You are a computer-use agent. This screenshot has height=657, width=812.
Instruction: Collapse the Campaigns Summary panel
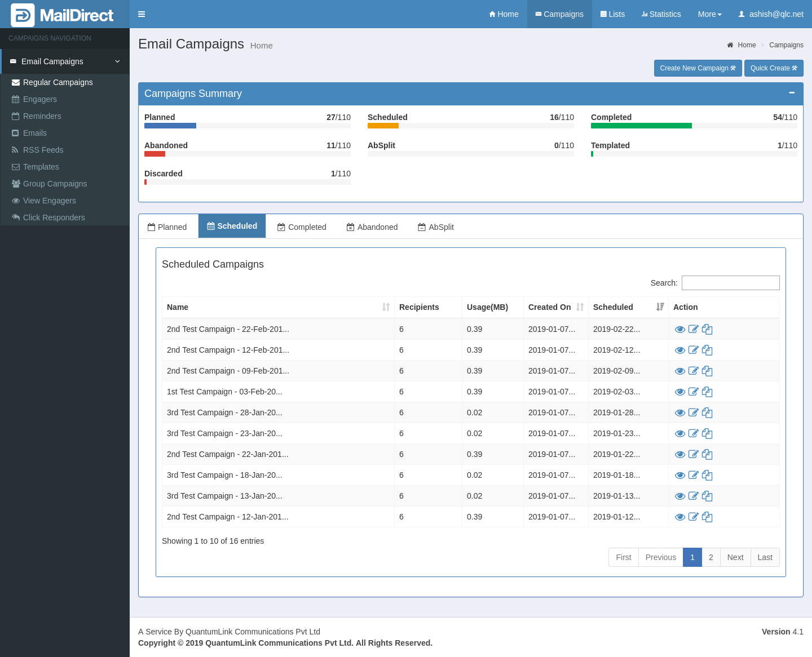click(x=792, y=93)
